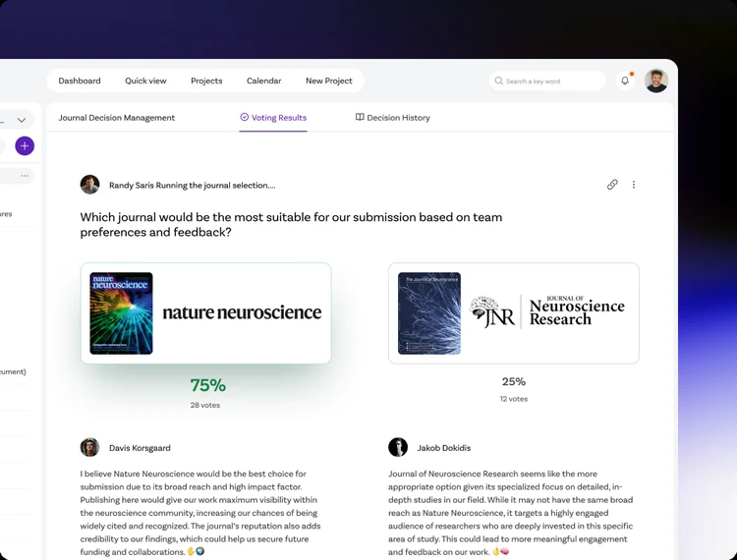Open Davis Korsgaard's avatar
The width and height of the screenshot is (737, 560).
coord(89,447)
